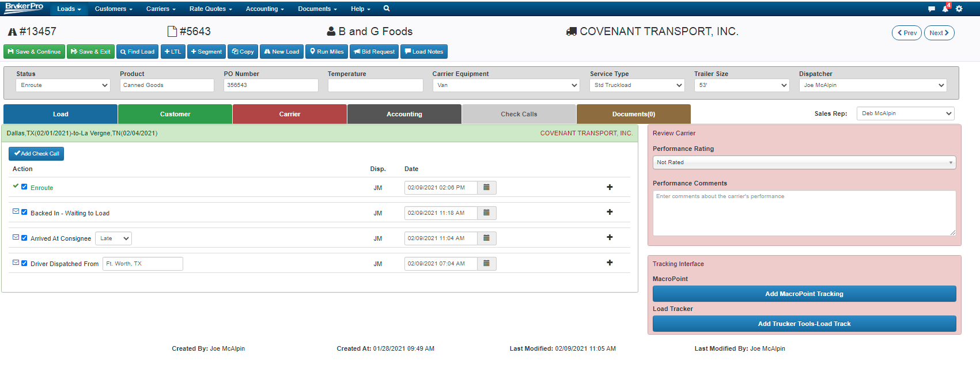Open calendar picker for Backed In date
The height and width of the screenshot is (387, 980).
486,213
